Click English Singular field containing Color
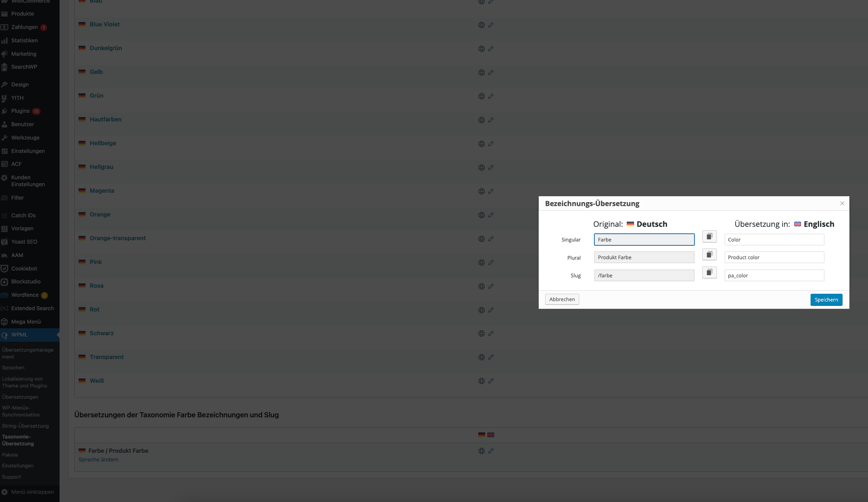This screenshot has height=502, width=868. [x=774, y=240]
